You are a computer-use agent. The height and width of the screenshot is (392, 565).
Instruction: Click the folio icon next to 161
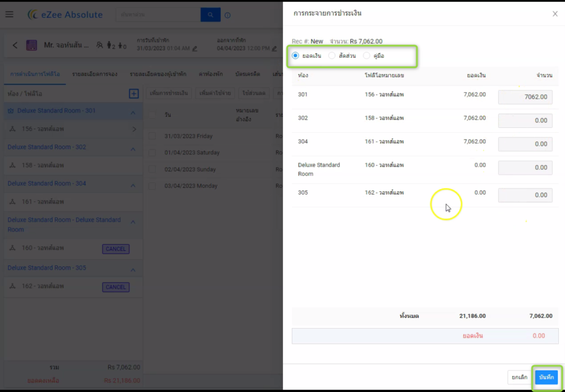13,202
